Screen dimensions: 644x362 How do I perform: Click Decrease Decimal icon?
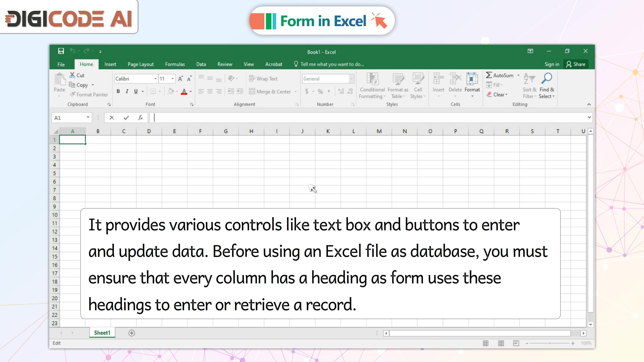[x=350, y=91]
